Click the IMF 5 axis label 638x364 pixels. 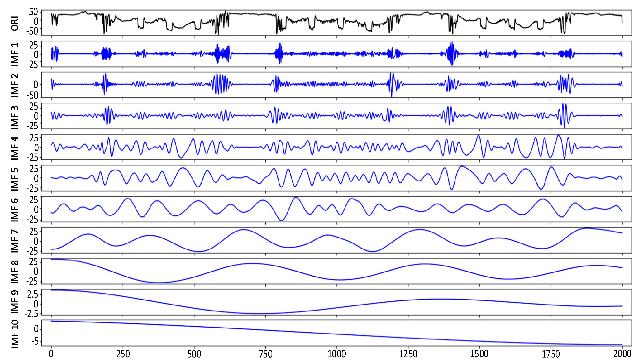point(15,179)
